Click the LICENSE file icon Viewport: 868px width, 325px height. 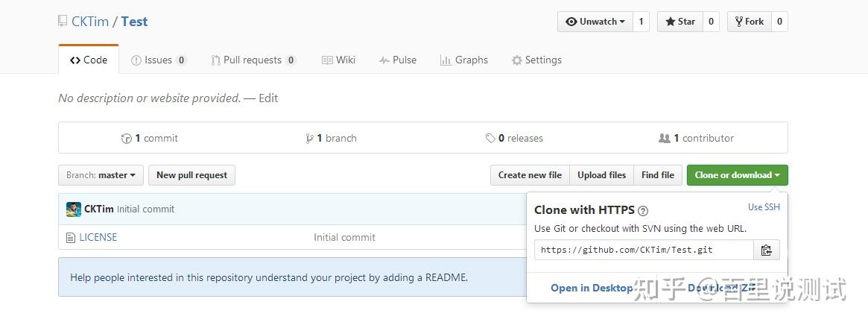click(71, 238)
